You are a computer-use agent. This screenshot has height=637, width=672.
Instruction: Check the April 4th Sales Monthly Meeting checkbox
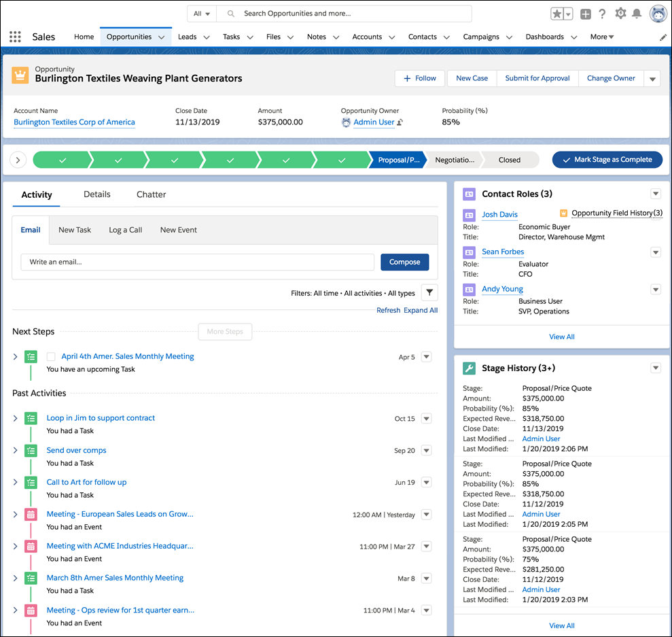point(51,357)
